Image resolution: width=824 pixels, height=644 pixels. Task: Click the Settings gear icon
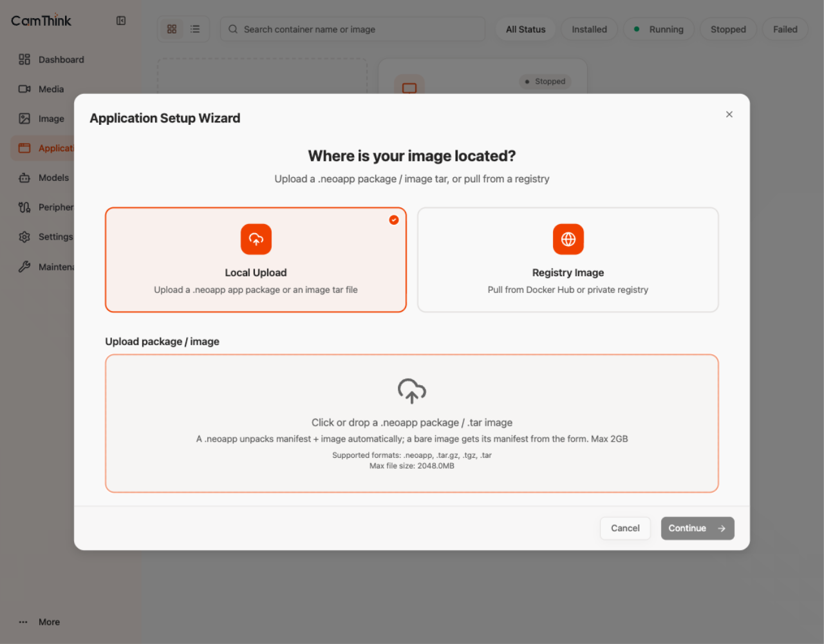(24, 237)
